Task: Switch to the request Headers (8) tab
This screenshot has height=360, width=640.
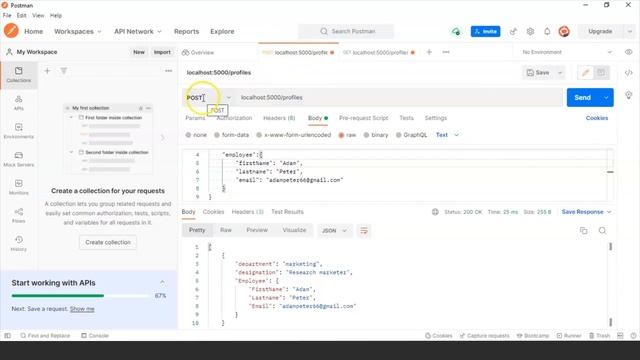Action: [x=279, y=118]
